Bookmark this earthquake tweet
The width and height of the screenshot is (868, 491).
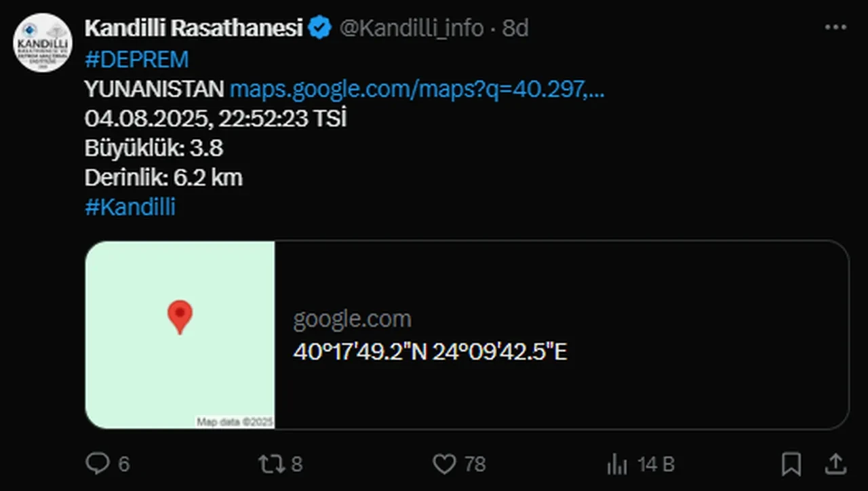pyautogui.click(x=791, y=464)
